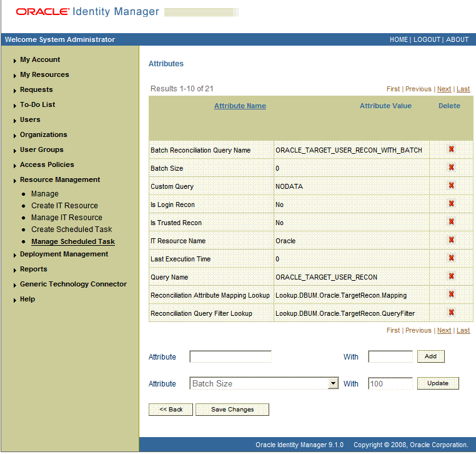Open User Groups in sidebar
The width and height of the screenshot is (476, 454).
(x=42, y=149)
